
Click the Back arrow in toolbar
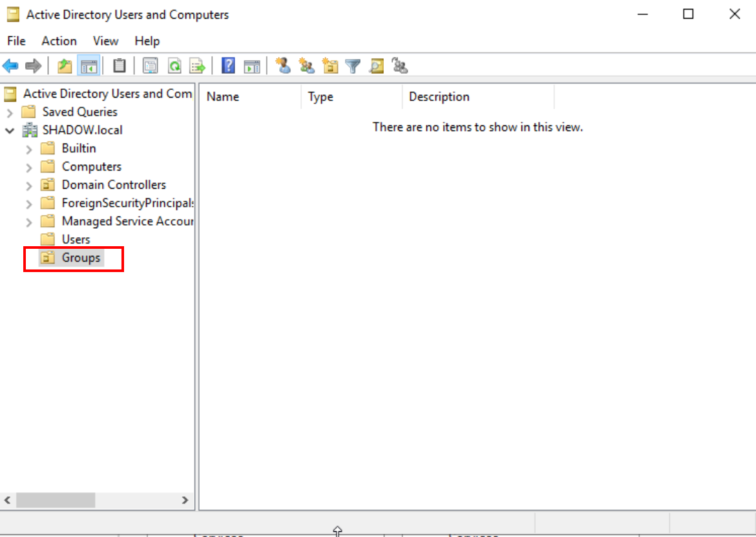coord(10,66)
